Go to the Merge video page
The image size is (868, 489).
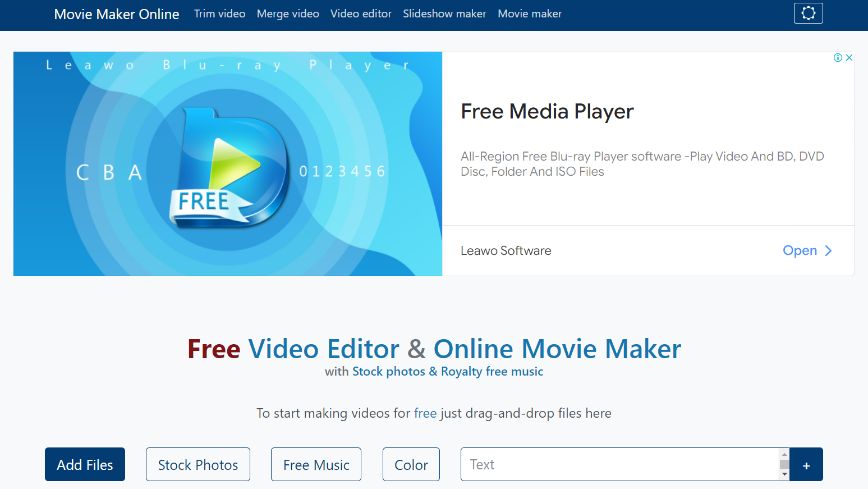pyautogui.click(x=288, y=14)
